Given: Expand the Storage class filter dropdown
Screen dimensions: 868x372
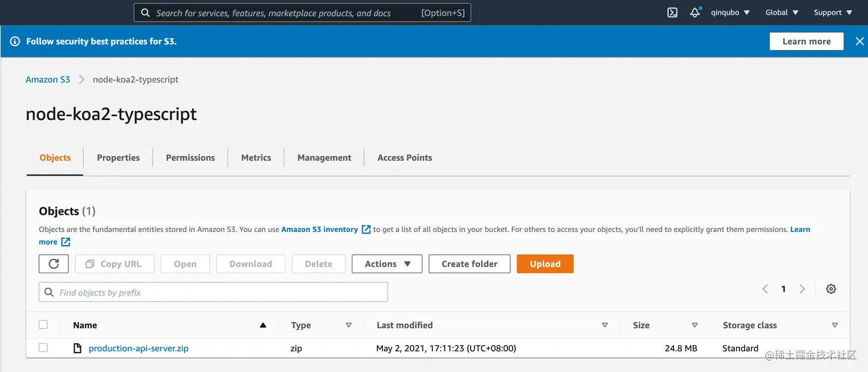Looking at the screenshot, I should (x=835, y=325).
